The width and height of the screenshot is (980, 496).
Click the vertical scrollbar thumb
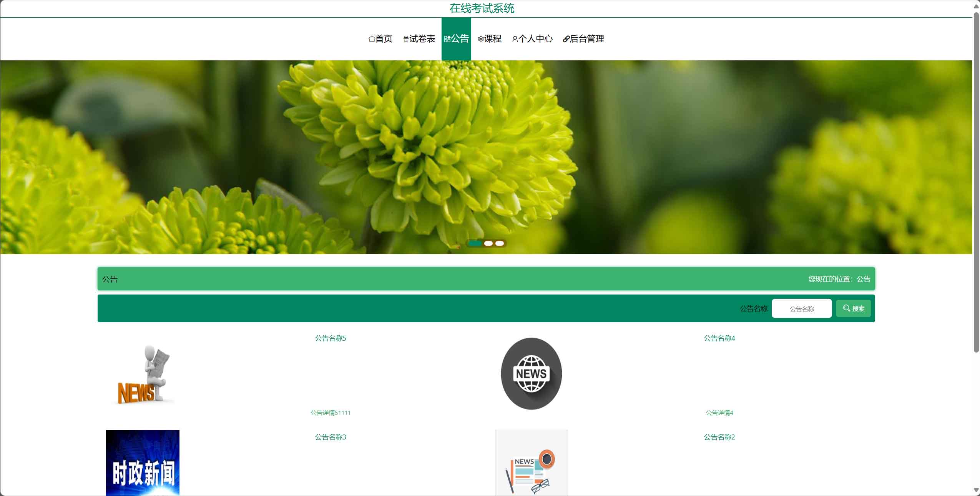976,182
